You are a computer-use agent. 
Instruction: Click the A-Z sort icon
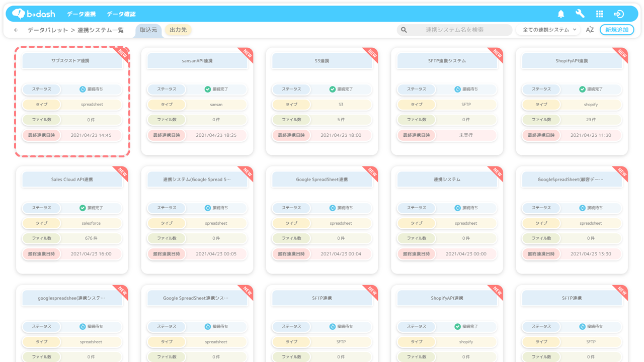(x=590, y=30)
